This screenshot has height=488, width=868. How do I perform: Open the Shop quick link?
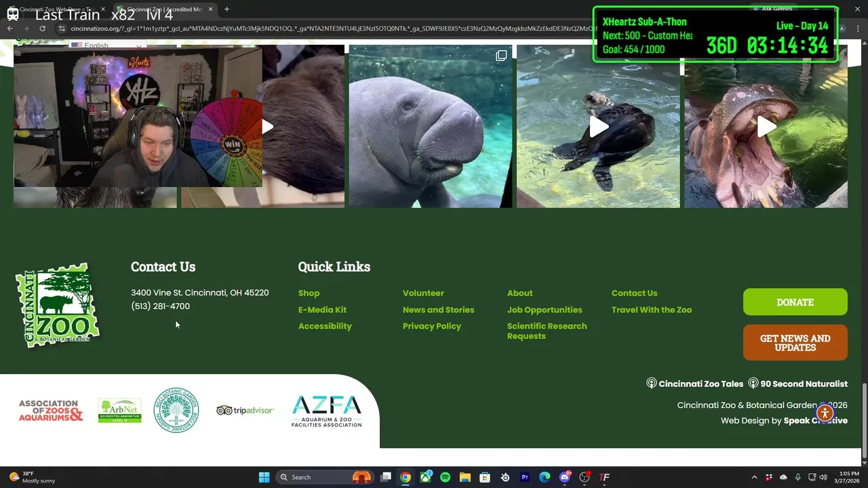click(309, 293)
